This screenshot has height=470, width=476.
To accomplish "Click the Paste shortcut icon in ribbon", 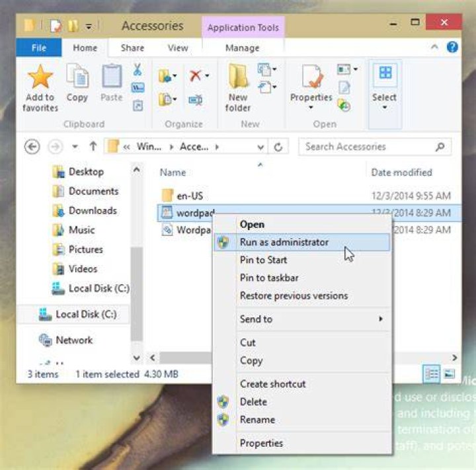I will pos(138,105).
